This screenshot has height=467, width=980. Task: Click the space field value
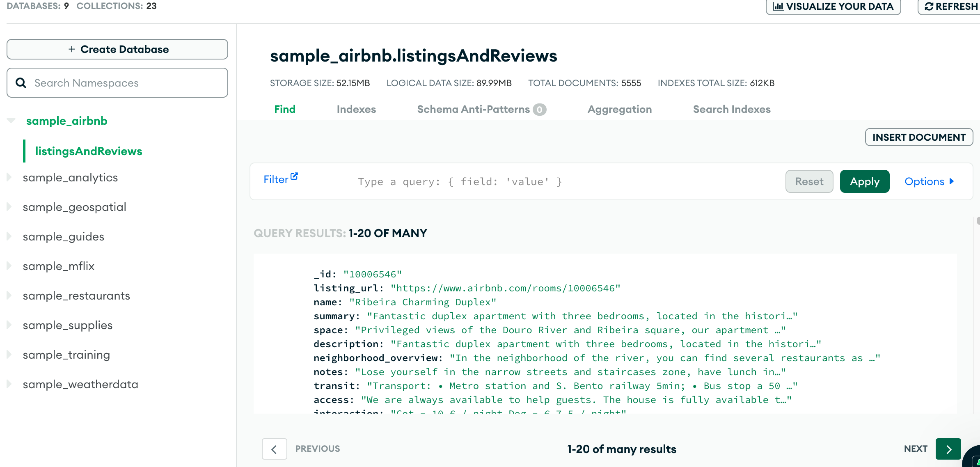click(x=570, y=330)
